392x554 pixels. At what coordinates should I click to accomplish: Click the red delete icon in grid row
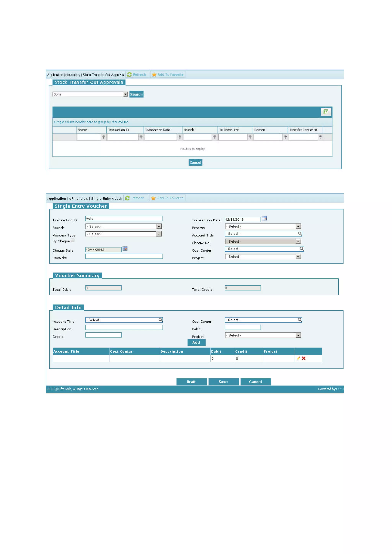[x=304, y=358]
